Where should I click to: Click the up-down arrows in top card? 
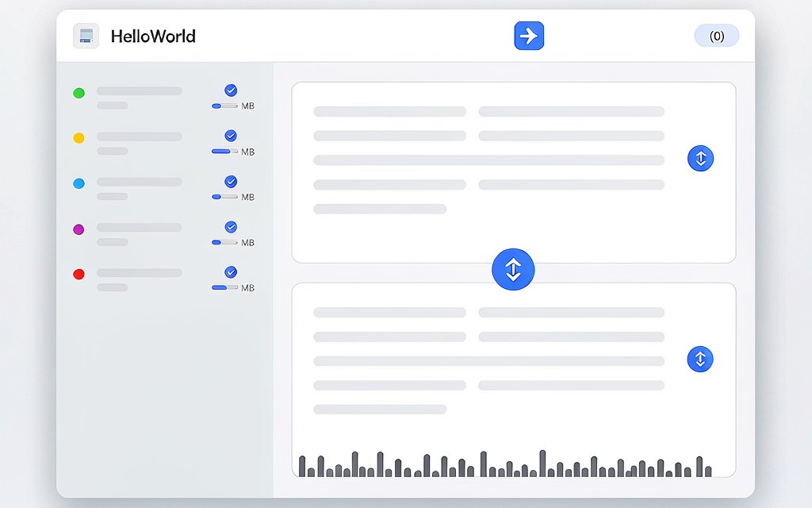[x=701, y=158]
